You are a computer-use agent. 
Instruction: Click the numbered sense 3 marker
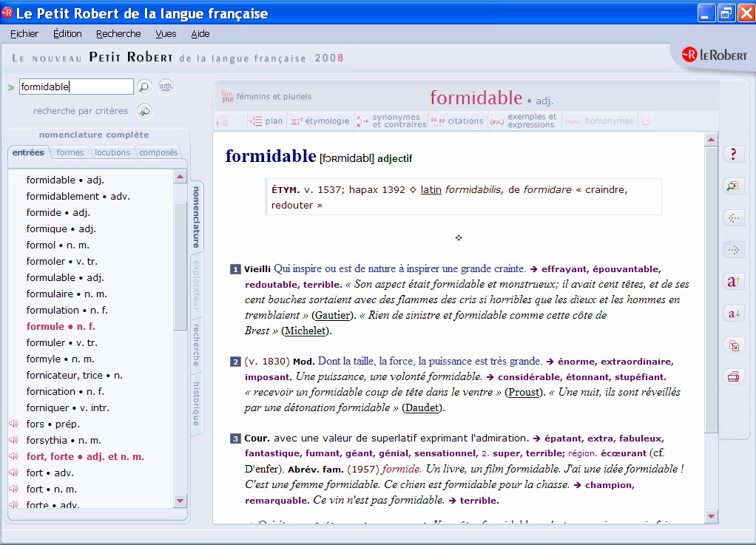coord(235,439)
